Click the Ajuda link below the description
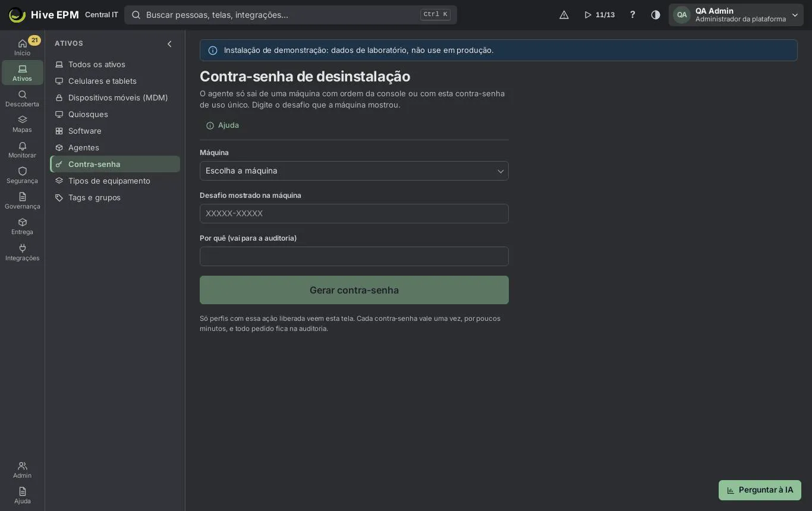The width and height of the screenshot is (812, 511). click(x=222, y=125)
